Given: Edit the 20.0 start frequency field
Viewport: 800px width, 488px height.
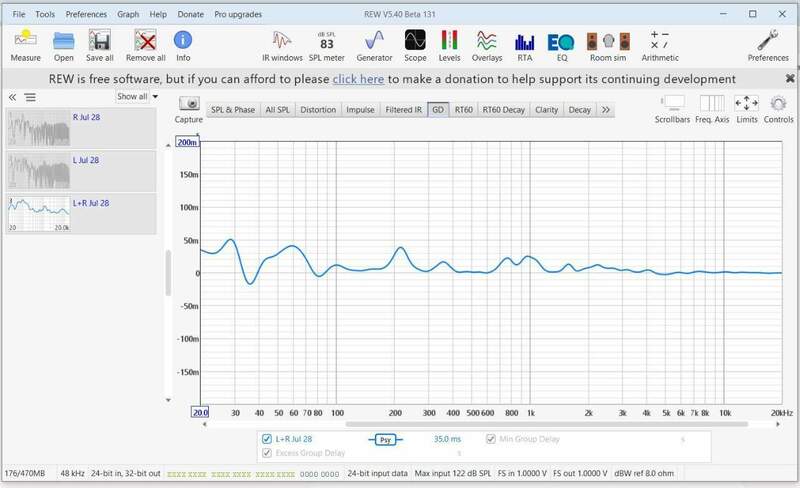Looking at the screenshot, I should [x=200, y=412].
